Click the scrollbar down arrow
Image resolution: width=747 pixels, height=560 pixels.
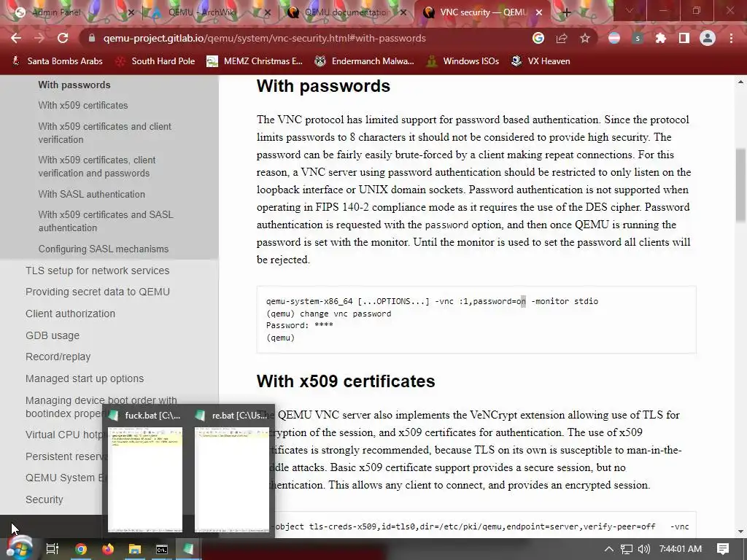coord(740,532)
